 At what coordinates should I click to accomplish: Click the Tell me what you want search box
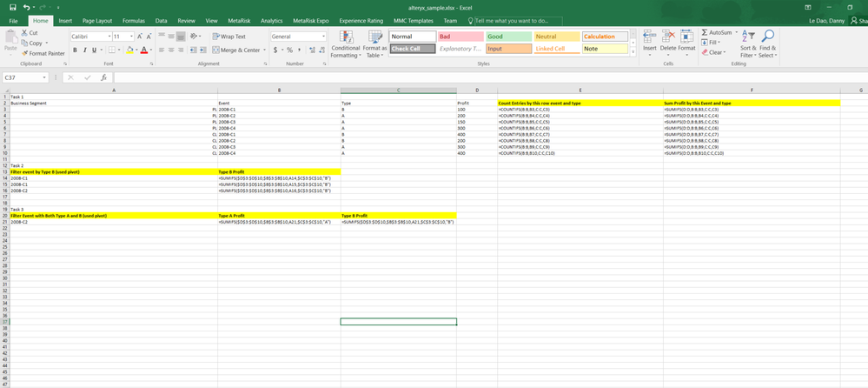coord(515,21)
